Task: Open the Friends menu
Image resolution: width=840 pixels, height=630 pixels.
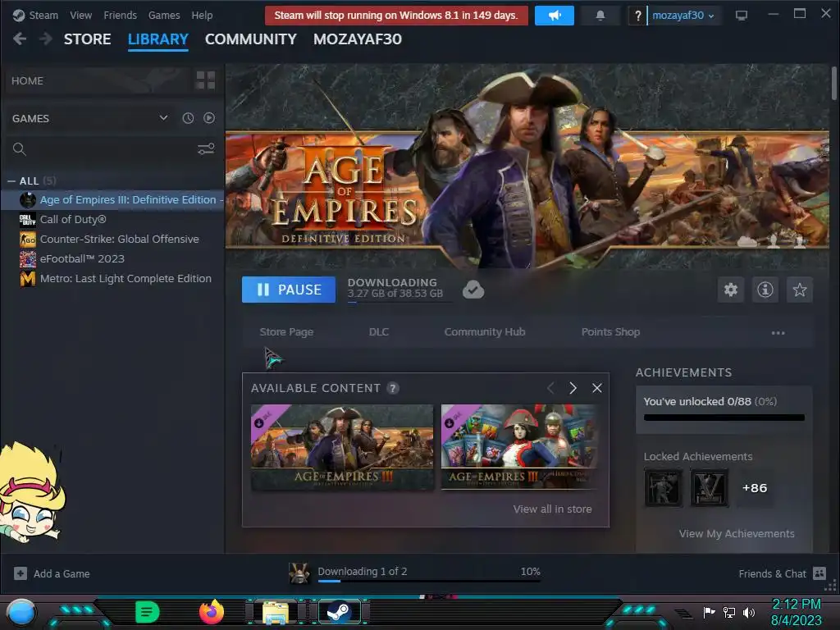Action: 120,16
